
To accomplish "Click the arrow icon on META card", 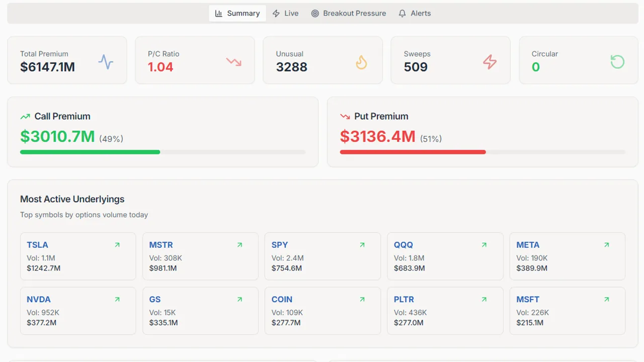I will [607, 245].
